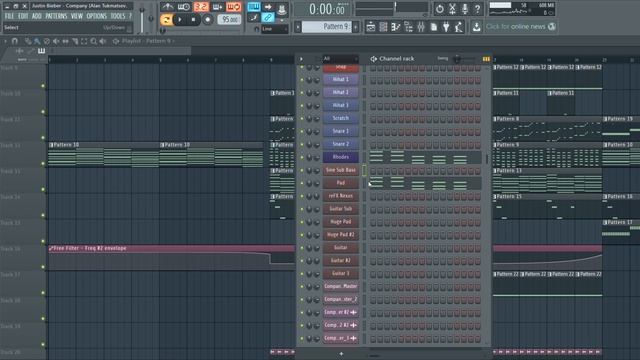Open the project info page icon
This screenshot has width=640, height=360.
433,27
